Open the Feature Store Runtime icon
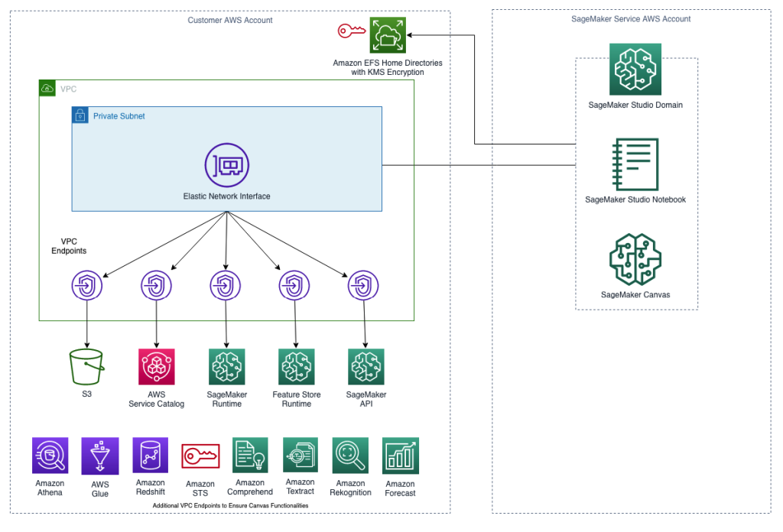The height and width of the screenshot is (532, 783). pos(296,365)
